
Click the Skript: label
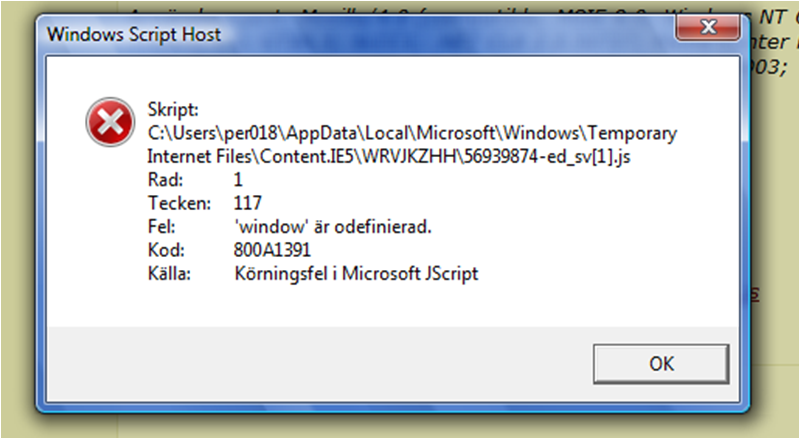pos(173,109)
